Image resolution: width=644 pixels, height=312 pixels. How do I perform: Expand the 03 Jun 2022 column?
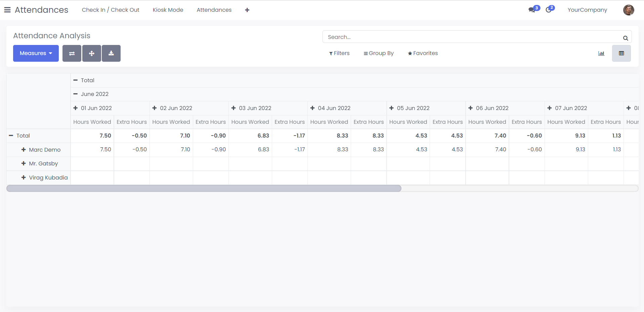click(x=251, y=108)
